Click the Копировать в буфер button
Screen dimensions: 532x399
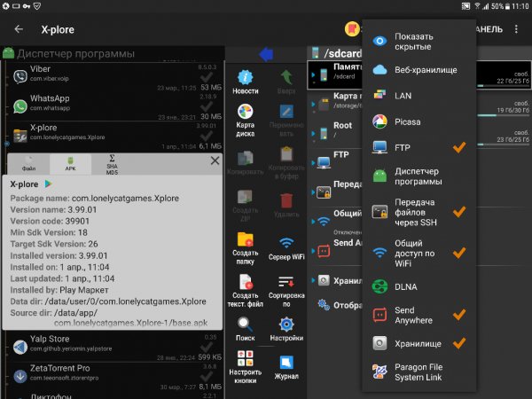point(286,162)
